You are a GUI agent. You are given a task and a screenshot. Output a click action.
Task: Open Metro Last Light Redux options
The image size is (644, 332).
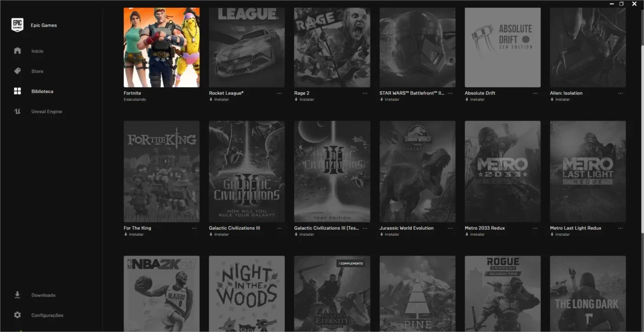click(x=621, y=228)
